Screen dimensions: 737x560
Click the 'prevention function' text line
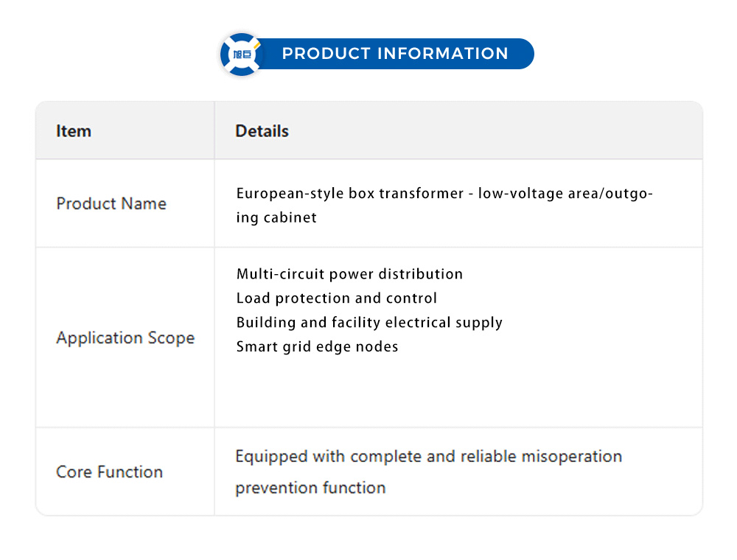(310, 487)
